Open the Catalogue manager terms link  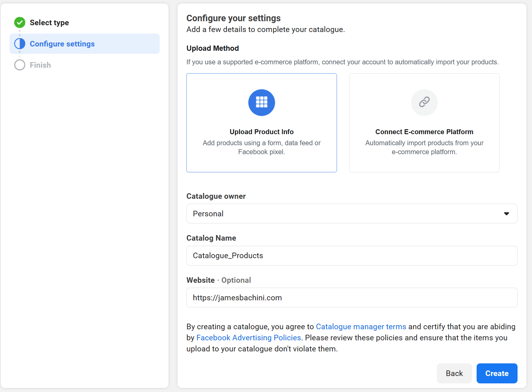(x=361, y=326)
